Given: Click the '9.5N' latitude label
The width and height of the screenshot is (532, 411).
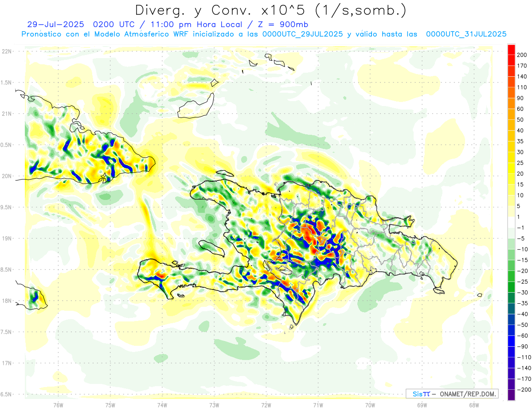Looking at the screenshot, I should [7, 207].
